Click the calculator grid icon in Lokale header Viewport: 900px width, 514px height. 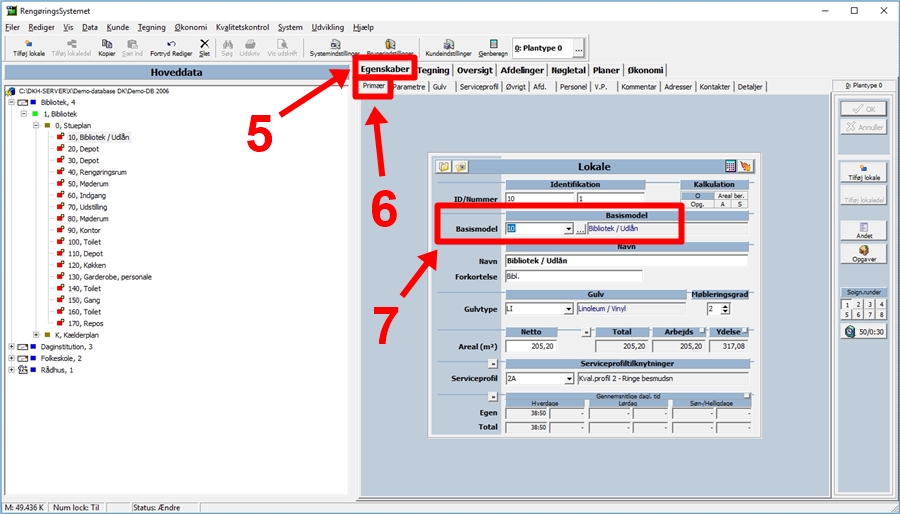click(x=730, y=166)
